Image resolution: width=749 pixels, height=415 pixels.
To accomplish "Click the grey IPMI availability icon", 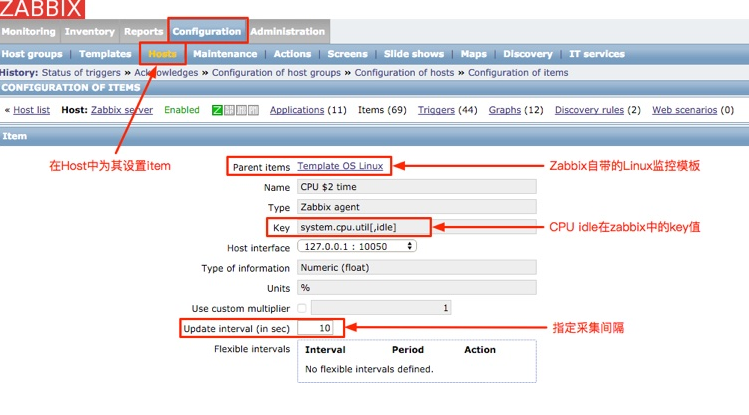I will [253, 110].
